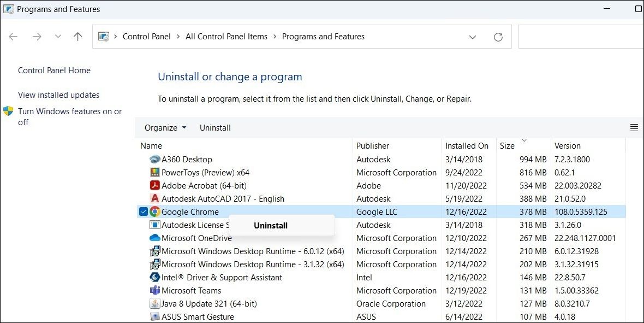Click the Java 8 Update icon
Image resolution: width=644 pixels, height=323 pixels.
(x=155, y=304)
